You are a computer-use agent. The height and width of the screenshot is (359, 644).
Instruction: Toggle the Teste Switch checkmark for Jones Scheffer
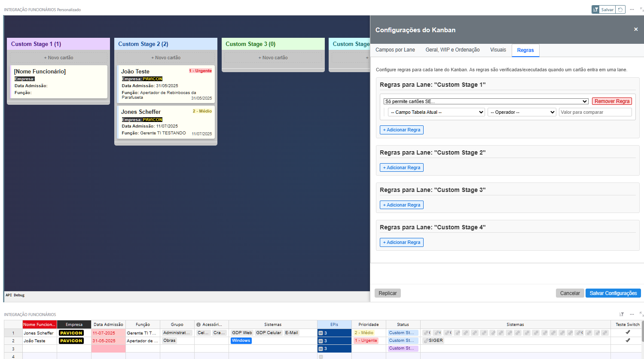tap(628, 332)
